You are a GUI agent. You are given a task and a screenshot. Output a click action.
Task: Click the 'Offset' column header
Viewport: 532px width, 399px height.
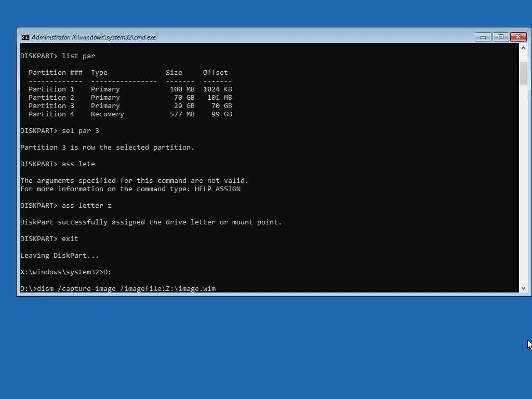pos(215,72)
